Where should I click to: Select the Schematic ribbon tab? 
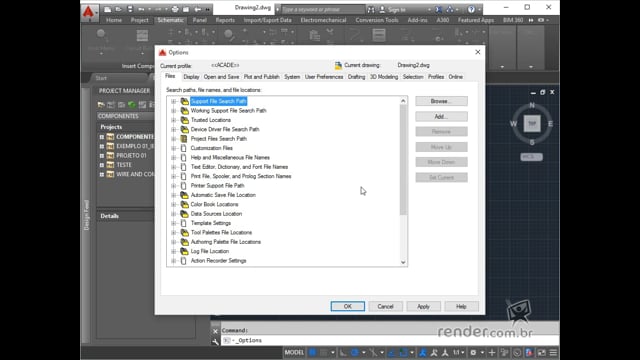(x=170, y=20)
